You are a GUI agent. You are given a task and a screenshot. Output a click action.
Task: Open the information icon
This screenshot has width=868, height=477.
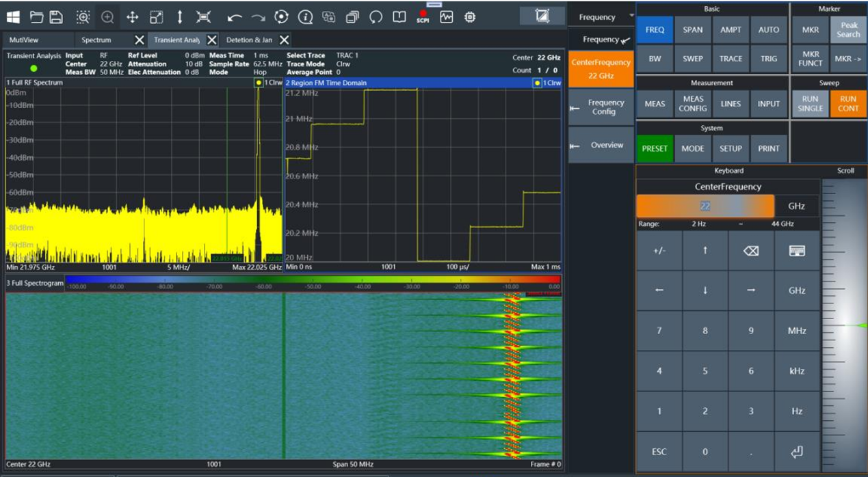[x=306, y=17]
